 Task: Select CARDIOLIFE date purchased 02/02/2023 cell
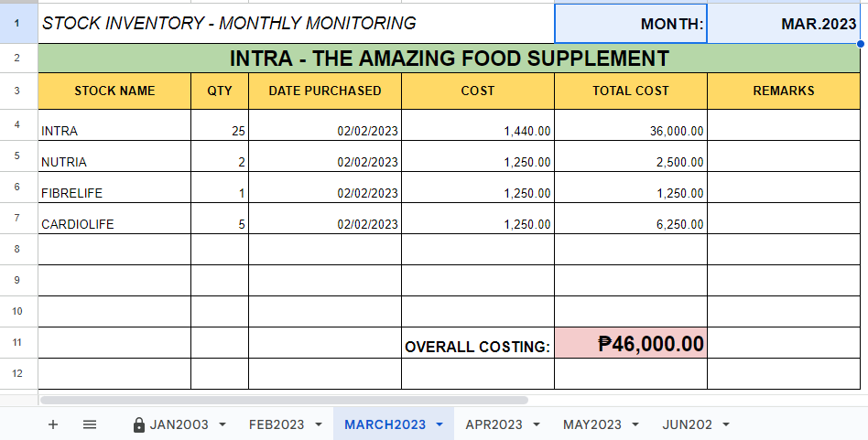325,218
